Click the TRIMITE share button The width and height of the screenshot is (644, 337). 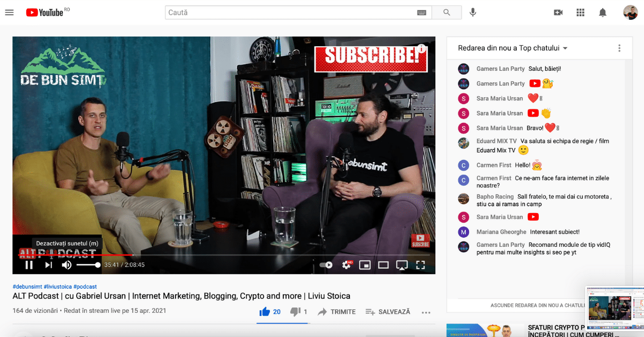tap(336, 312)
